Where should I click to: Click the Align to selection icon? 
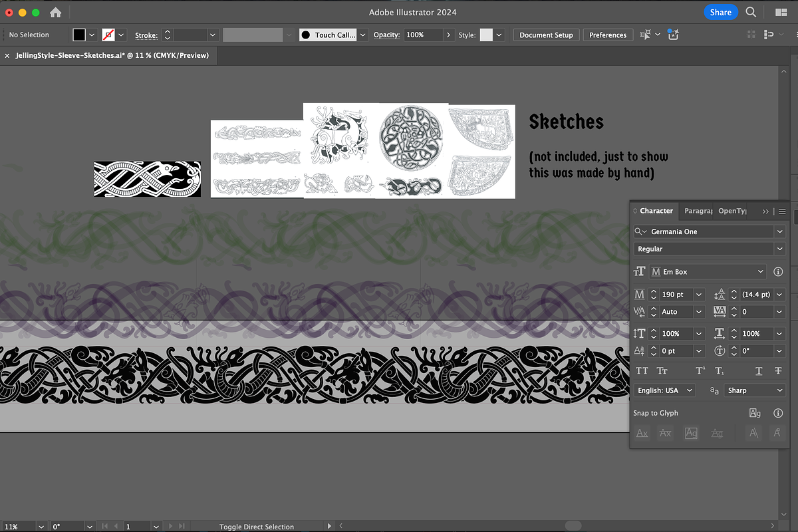point(645,35)
